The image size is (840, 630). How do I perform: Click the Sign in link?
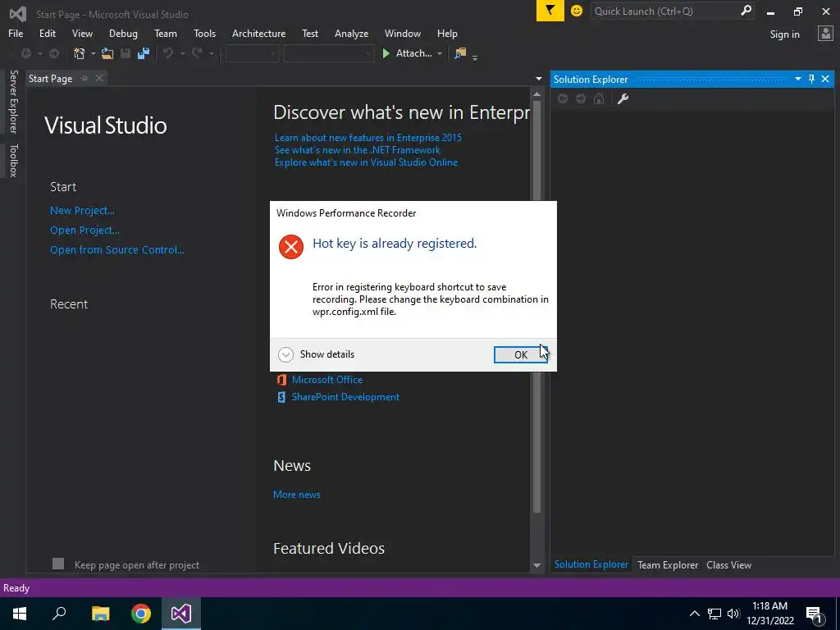click(784, 34)
